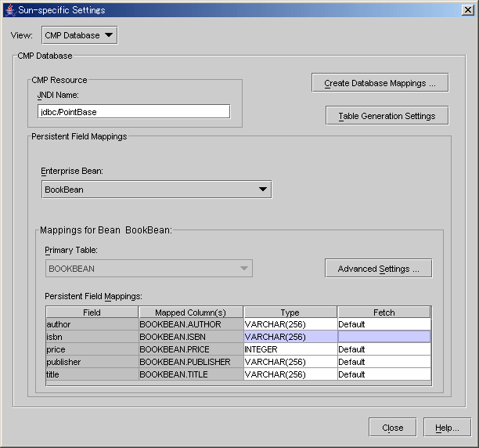Select the isbn field cell
Screen dimensions: 479x448
click(x=92, y=337)
